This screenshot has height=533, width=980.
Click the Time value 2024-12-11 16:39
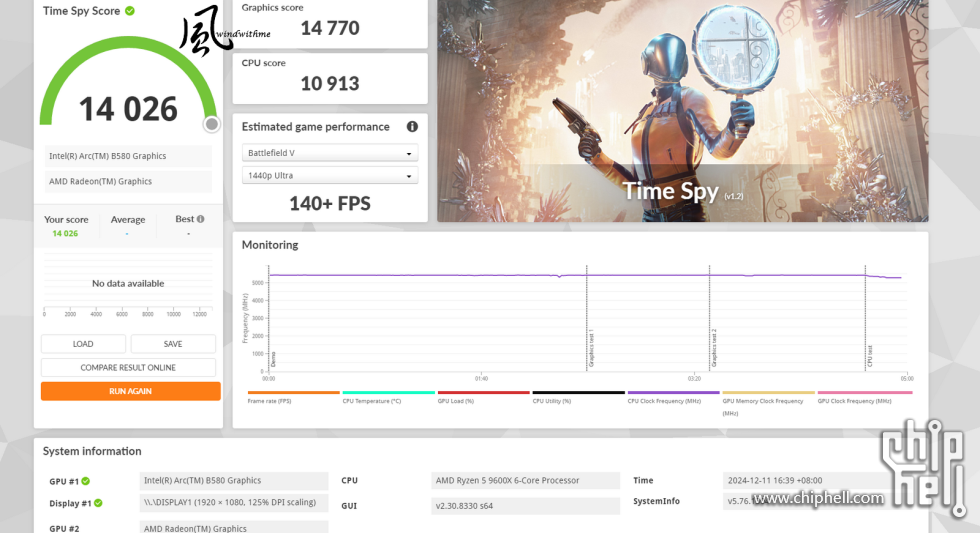pyautogui.click(x=775, y=481)
